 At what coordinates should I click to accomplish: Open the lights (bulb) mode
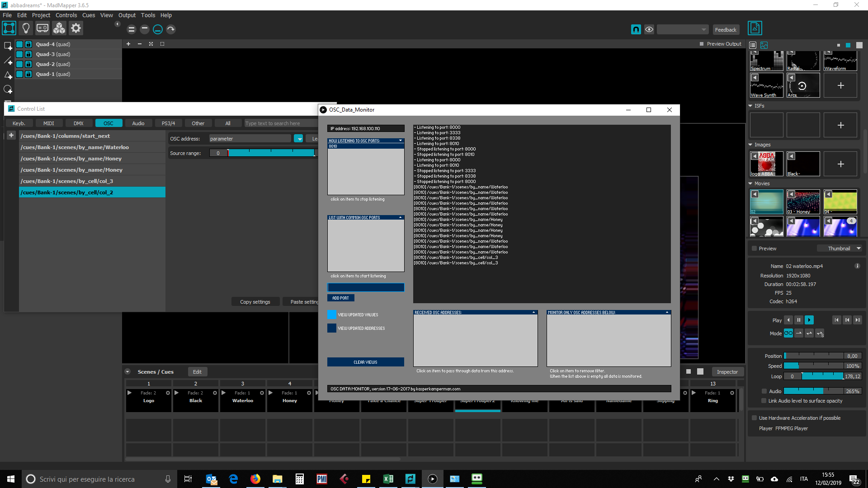click(x=26, y=28)
